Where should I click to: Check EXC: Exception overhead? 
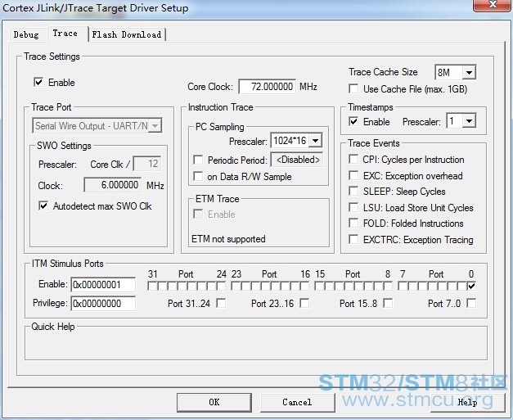[x=353, y=175]
